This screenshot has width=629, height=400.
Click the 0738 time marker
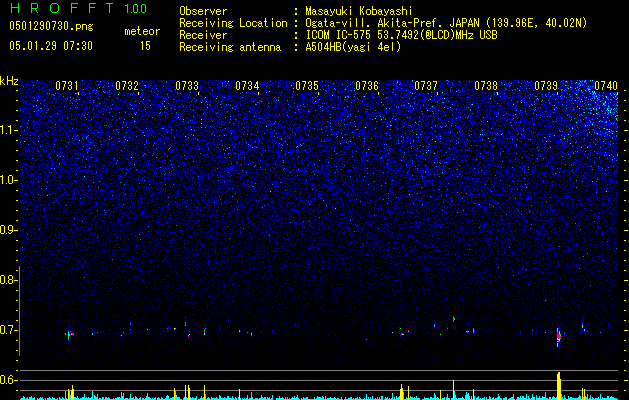coord(486,86)
